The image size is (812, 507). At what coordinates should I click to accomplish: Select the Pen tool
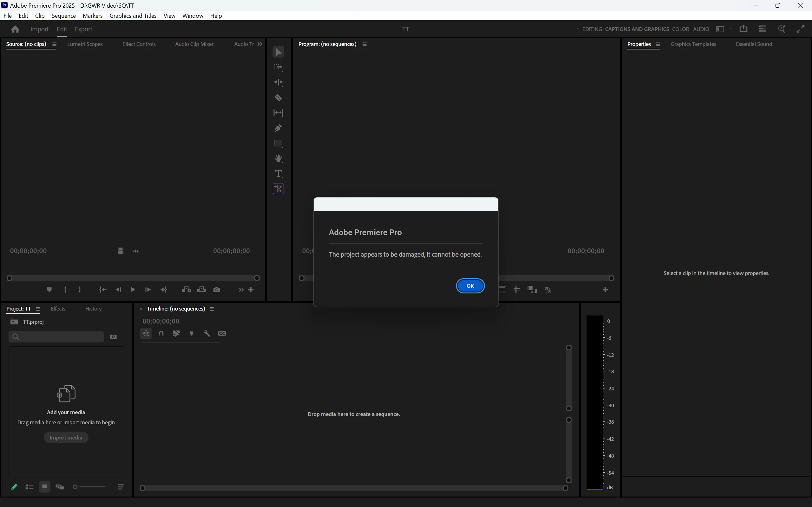pyautogui.click(x=278, y=128)
